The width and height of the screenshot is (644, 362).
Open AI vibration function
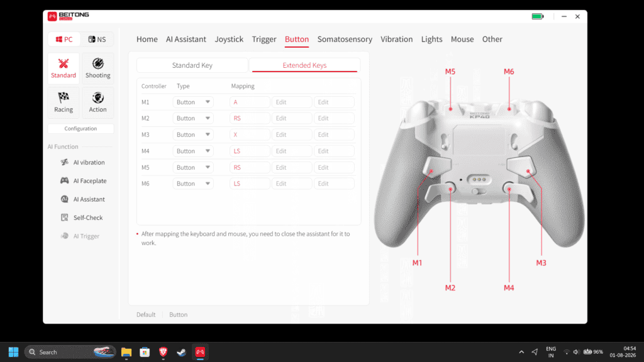click(x=83, y=162)
